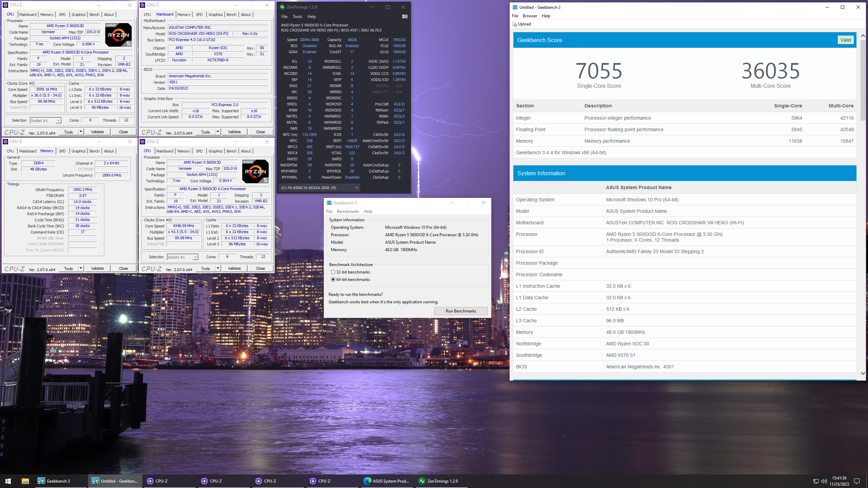868x488 pixels.
Task: Open the network icon in system tray
Action: [816, 481]
